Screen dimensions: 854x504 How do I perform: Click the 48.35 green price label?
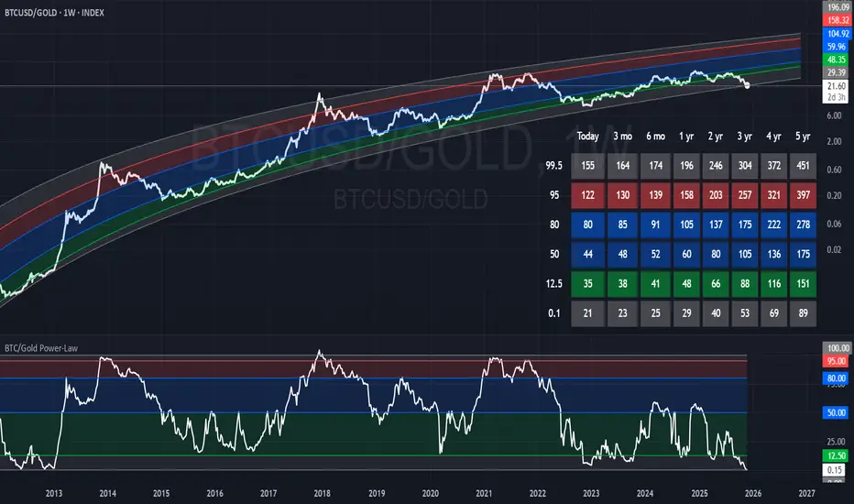[838, 60]
